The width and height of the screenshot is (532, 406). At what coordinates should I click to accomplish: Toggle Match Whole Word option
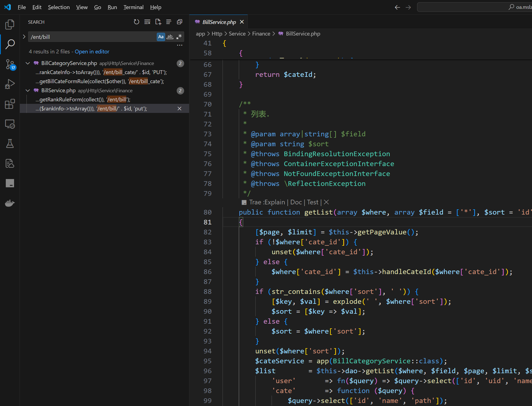click(x=170, y=37)
